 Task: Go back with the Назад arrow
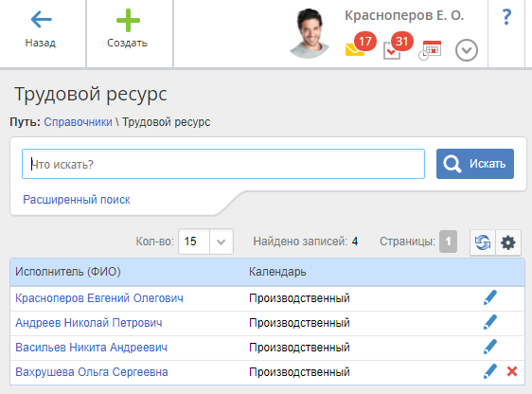(41, 19)
